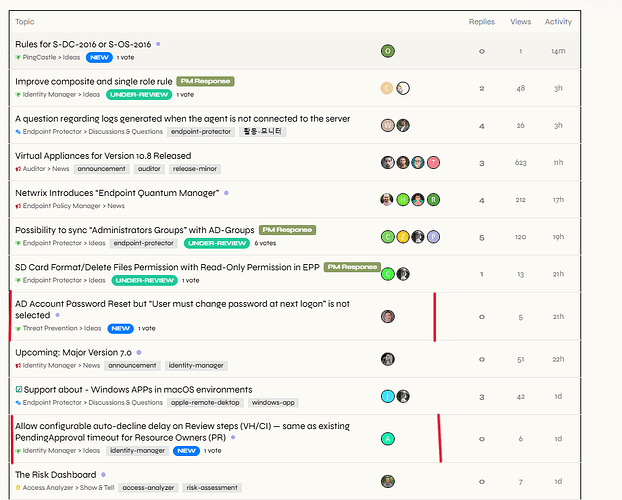Click NEW status badge on PingCastle topic

(97, 58)
